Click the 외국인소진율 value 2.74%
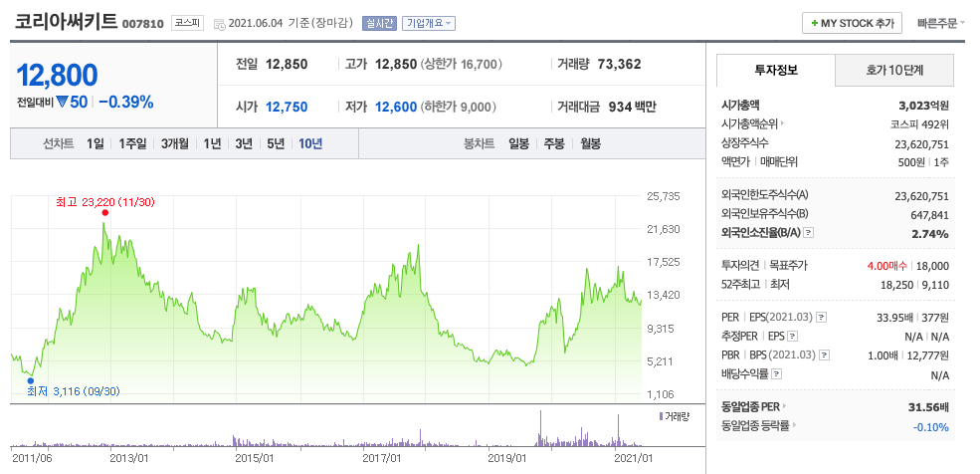Viewport: 980px width, 474px height. pyautogui.click(x=932, y=234)
